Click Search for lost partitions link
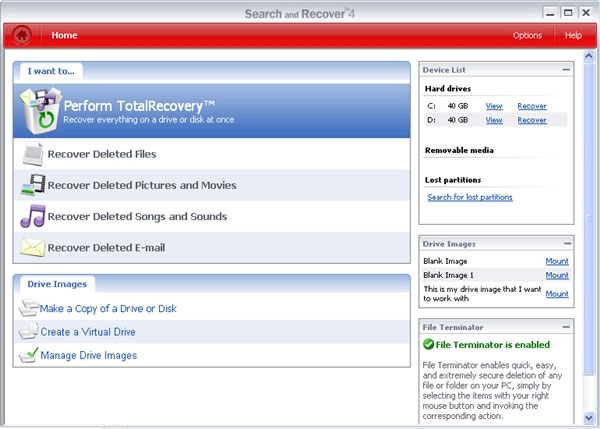 [470, 197]
